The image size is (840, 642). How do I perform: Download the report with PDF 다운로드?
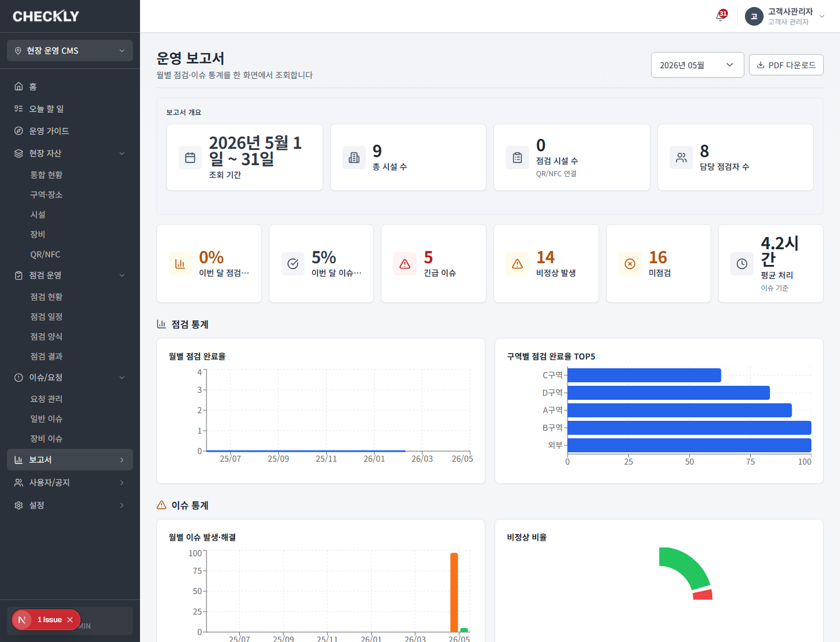(x=786, y=65)
